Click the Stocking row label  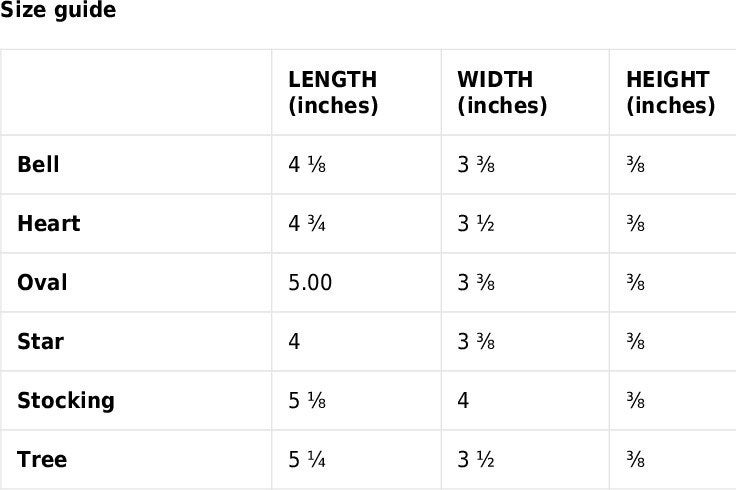(x=66, y=401)
